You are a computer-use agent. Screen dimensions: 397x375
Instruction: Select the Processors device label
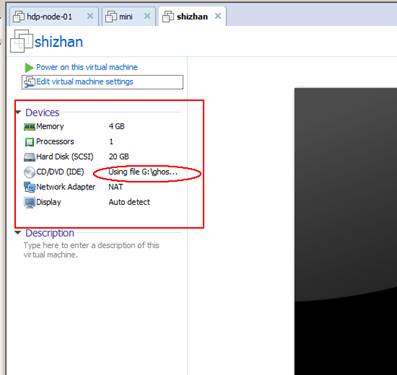[55, 141]
